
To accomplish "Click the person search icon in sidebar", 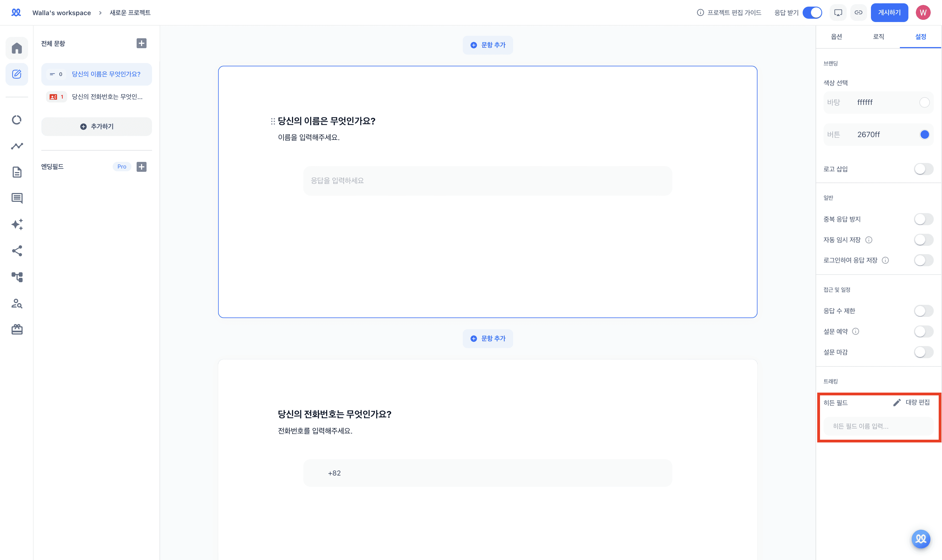I will point(17,303).
